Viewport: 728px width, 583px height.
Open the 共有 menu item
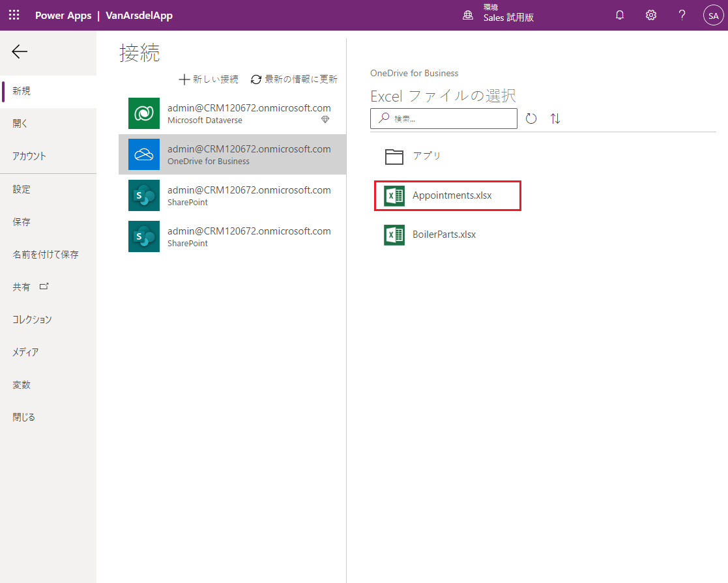(48, 287)
